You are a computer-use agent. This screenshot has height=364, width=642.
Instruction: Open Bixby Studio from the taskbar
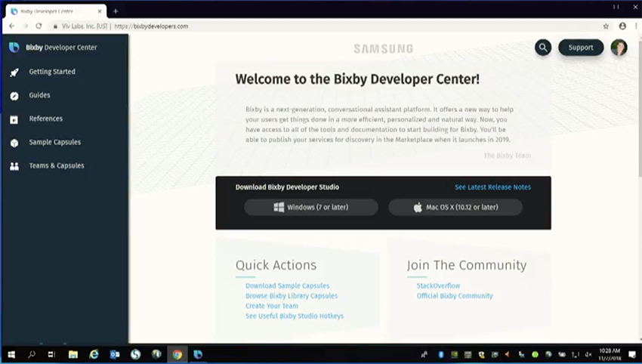(198, 355)
